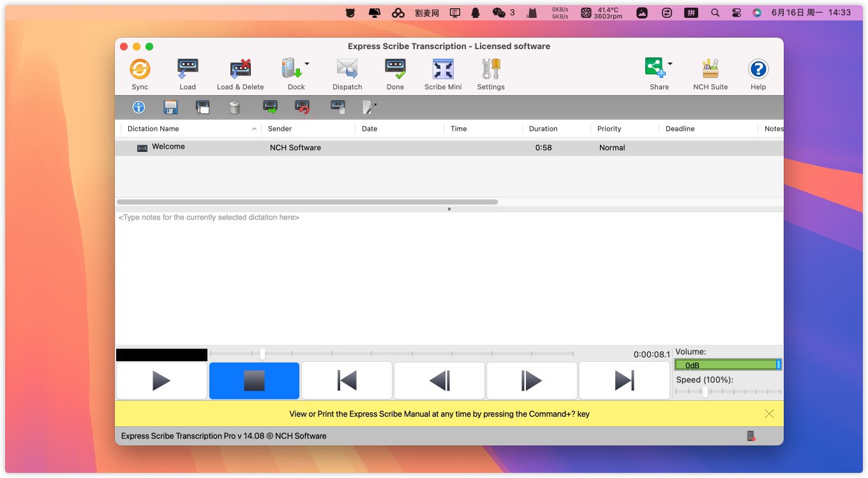The height and width of the screenshot is (478, 868).
Task: Dismiss the yellow tip banner
Action: [769, 414]
